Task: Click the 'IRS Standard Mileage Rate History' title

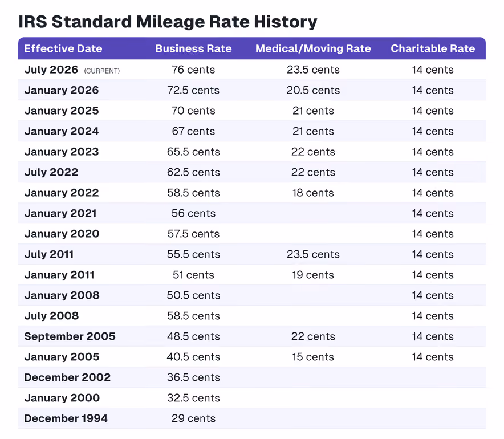Action: (x=168, y=22)
